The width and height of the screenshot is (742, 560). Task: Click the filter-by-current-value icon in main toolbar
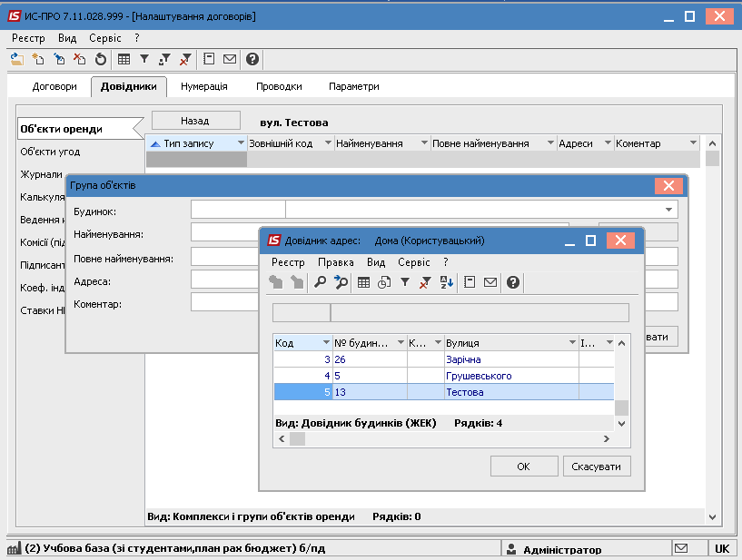pyautogui.click(x=164, y=59)
